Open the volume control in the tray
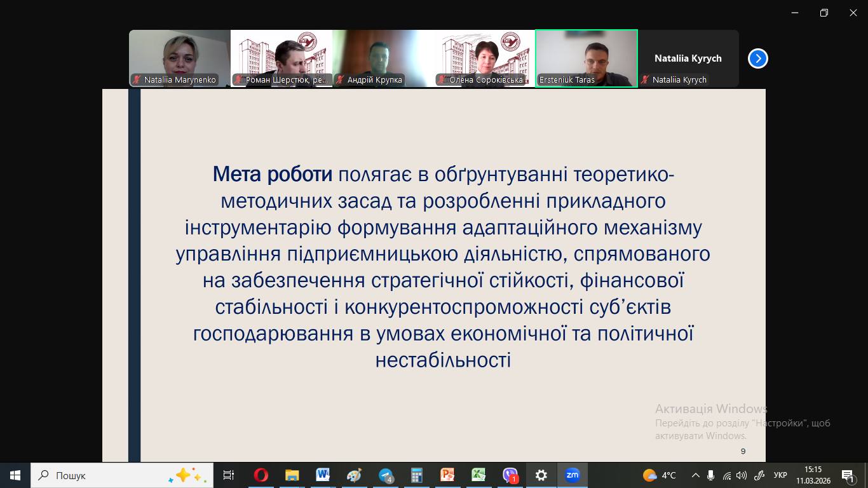The width and height of the screenshot is (868, 488). [742, 475]
